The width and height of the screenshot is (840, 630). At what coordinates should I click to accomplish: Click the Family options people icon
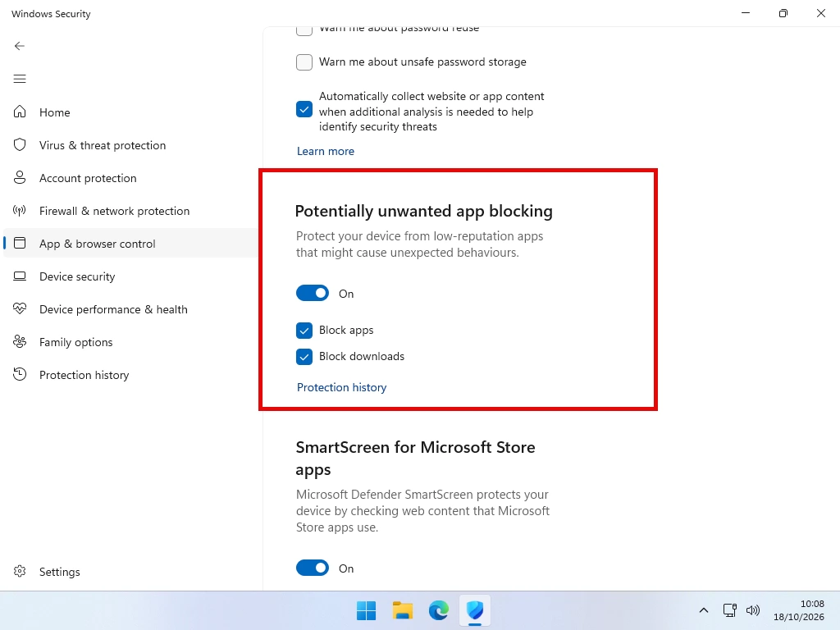(x=20, y=341)
